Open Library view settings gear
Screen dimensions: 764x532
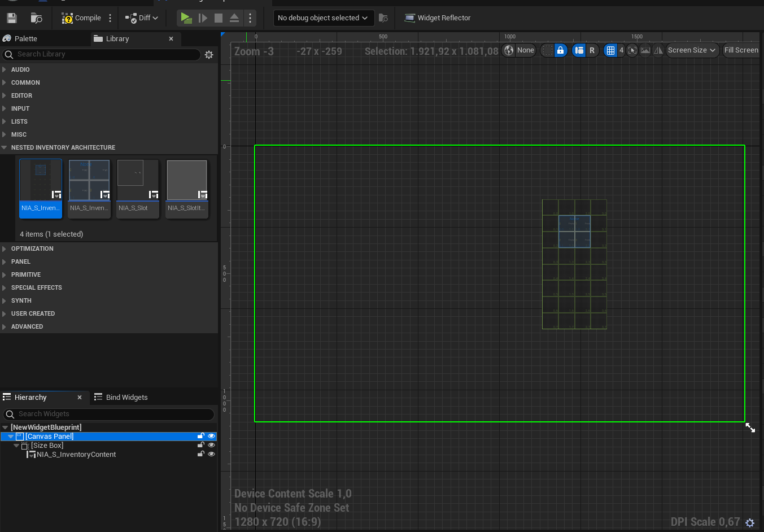(209, 55)
